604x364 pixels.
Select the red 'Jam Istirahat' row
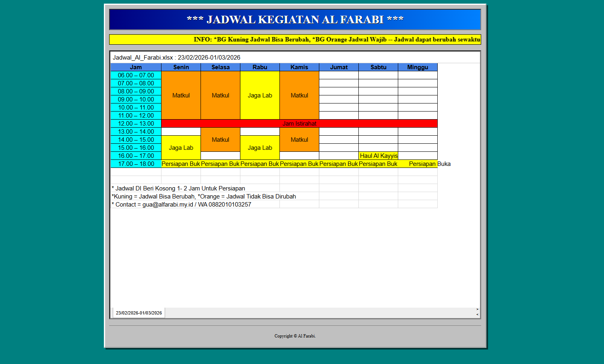pyautogui.click(x=299, y=123)
